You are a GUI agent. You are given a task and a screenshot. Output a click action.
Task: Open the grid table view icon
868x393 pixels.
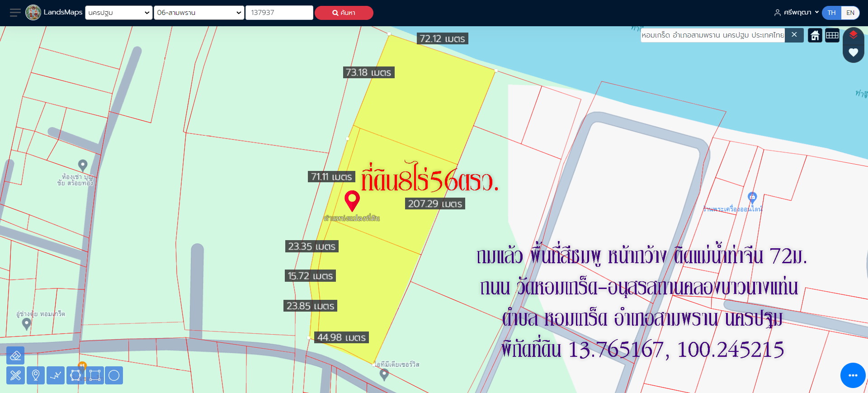point(832,35)
